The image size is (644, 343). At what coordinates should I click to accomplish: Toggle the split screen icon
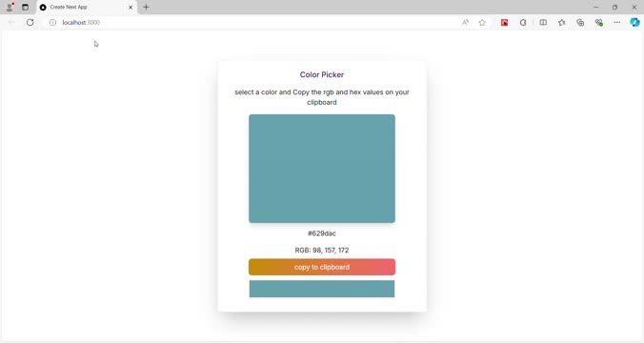click(x=543, y=23)
